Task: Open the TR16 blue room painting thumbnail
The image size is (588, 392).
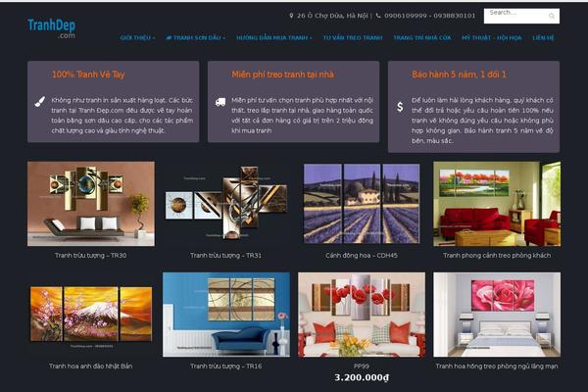Action: (226, 315)
